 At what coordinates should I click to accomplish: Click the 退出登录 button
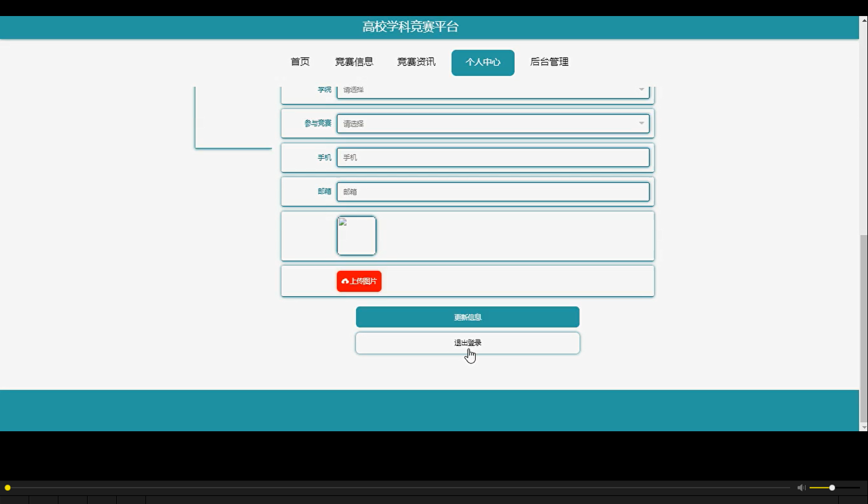[467, 342]
